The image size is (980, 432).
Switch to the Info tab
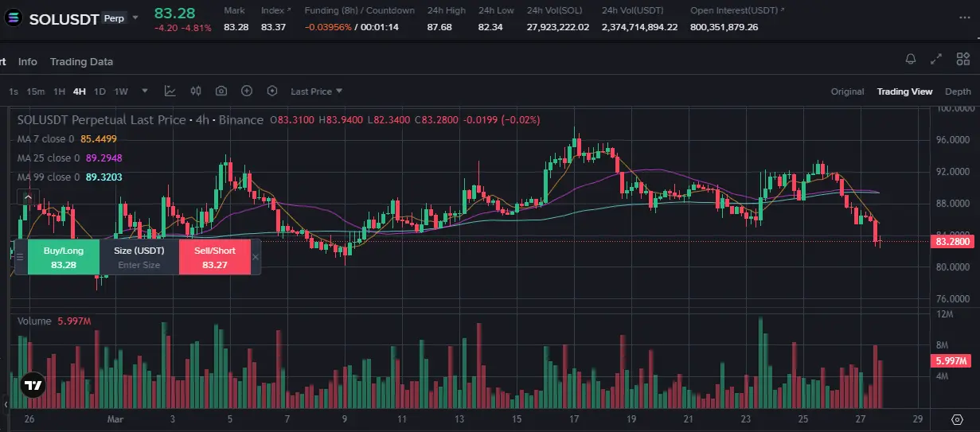[28, 61]
